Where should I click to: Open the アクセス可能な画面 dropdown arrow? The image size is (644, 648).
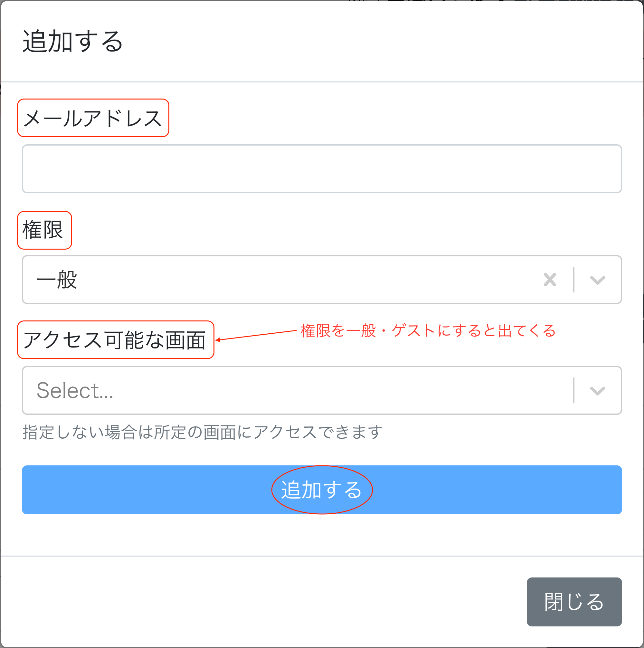coord(597,391)
